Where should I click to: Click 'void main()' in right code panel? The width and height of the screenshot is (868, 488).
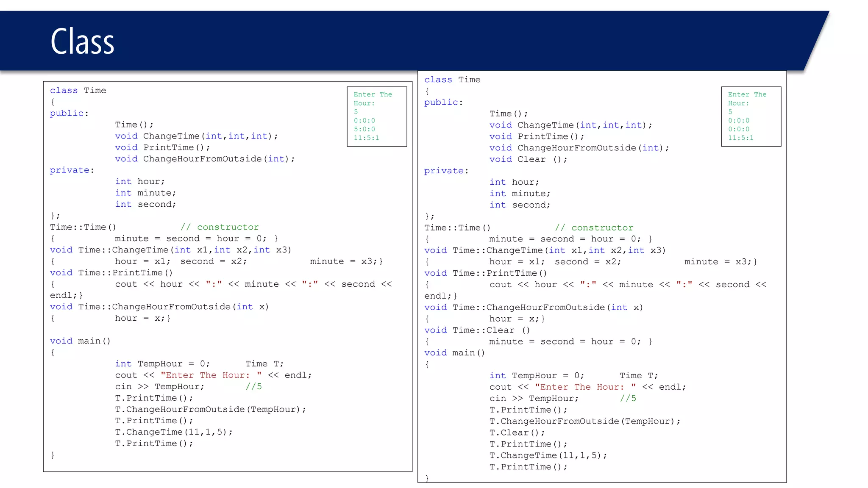pyautogui.click(x=454, y=353)
